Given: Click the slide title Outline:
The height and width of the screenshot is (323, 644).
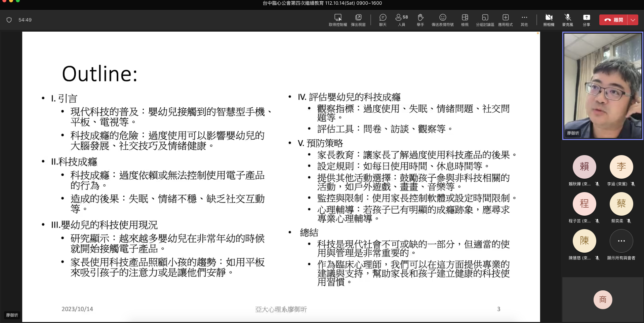Looking at the screenshot, I should pyautogui.click(x=100, y=74).
